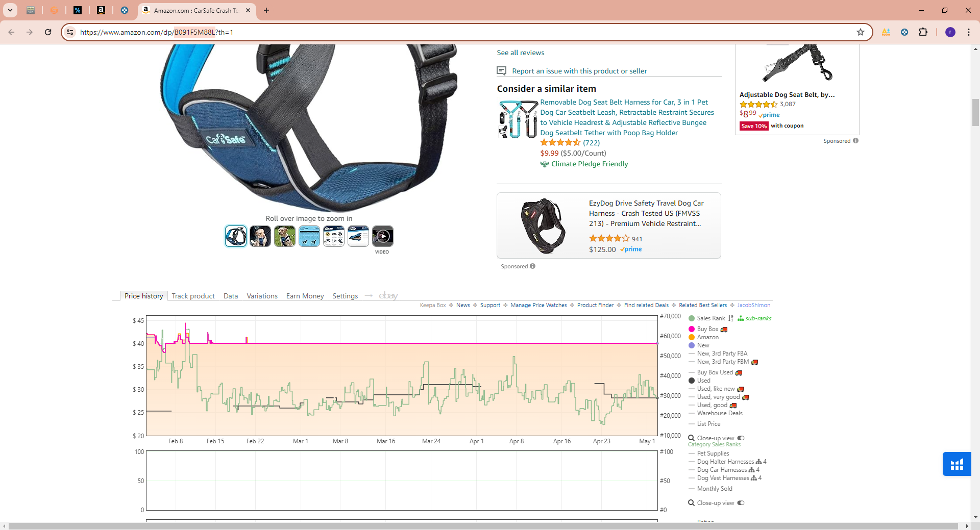The width and height of the screenshot is (980, 530).
Task: Open the Chrome three-dot menu
Action: click(x=969, y=32)
